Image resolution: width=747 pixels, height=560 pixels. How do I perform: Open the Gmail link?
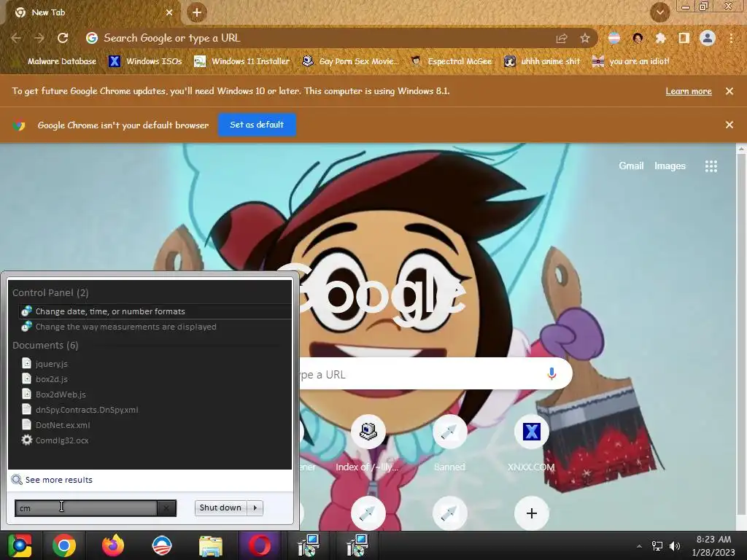631,166
